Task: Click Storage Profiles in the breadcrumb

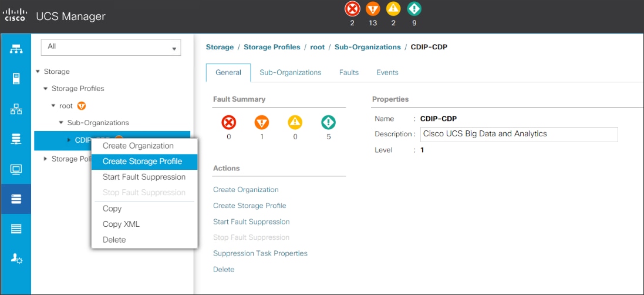Action: 272,47
